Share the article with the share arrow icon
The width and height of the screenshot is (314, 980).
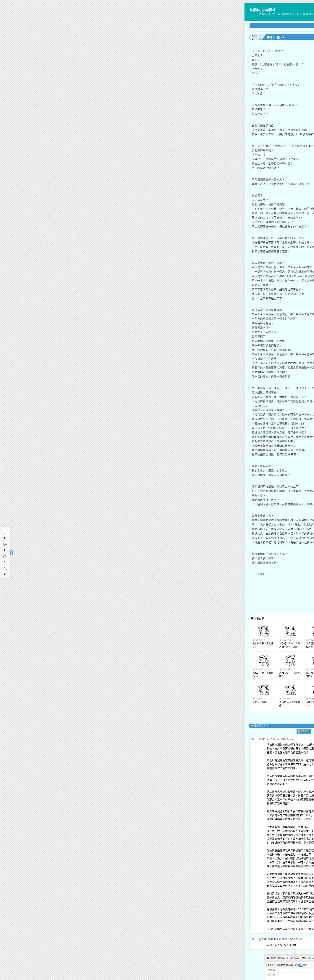(x=5, y=569)
